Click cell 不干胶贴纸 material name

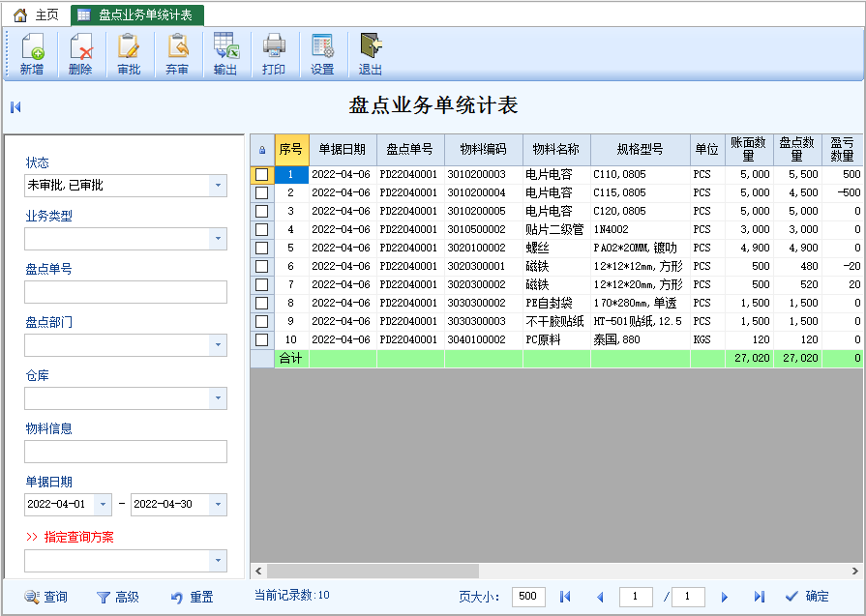[x=556, y=321]
